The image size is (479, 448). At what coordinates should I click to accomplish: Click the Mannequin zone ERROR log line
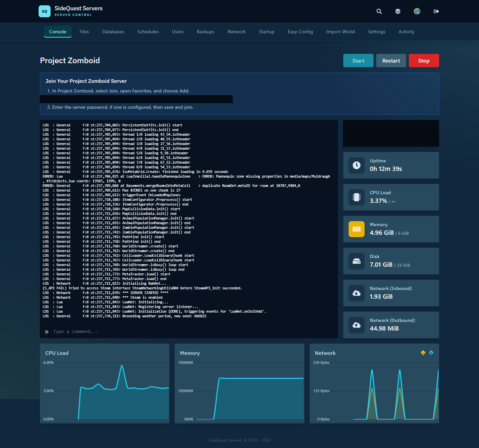(186, 179)
